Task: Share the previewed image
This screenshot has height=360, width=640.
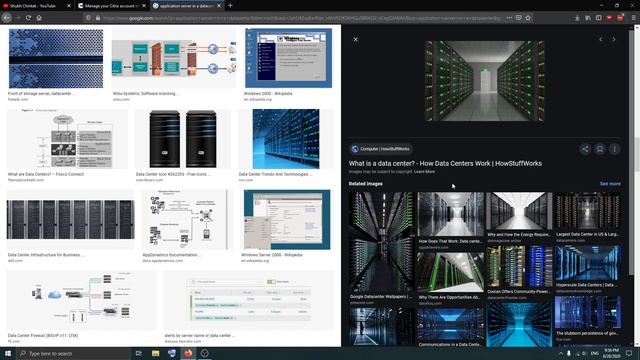Action: (x=585, y=149)
